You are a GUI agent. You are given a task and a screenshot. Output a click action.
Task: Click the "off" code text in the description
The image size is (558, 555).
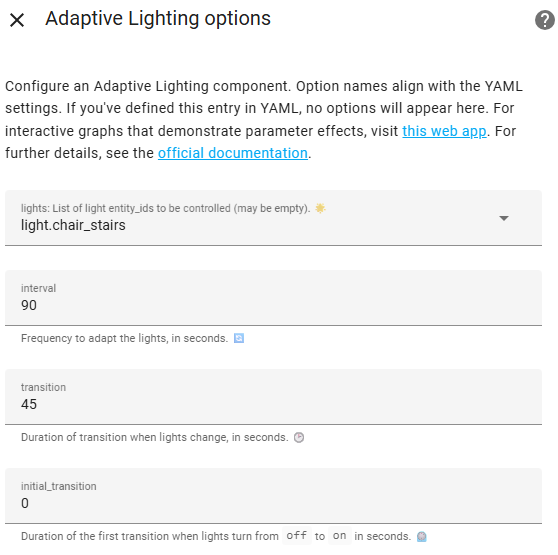click(296, 535)
